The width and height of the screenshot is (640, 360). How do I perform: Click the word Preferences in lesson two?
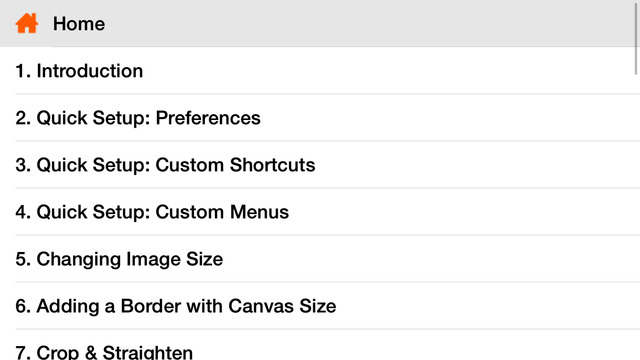click(208, 118)
